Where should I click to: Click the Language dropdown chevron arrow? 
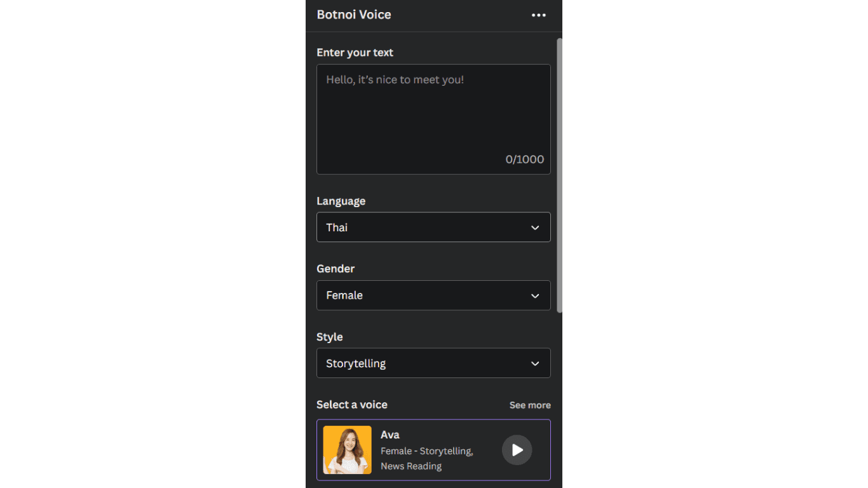(535, 227)
